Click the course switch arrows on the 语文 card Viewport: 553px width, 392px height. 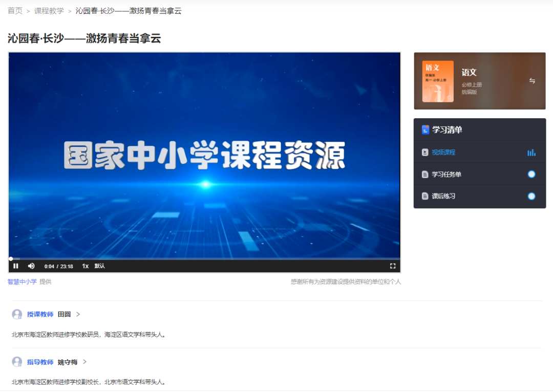point(533,80)
